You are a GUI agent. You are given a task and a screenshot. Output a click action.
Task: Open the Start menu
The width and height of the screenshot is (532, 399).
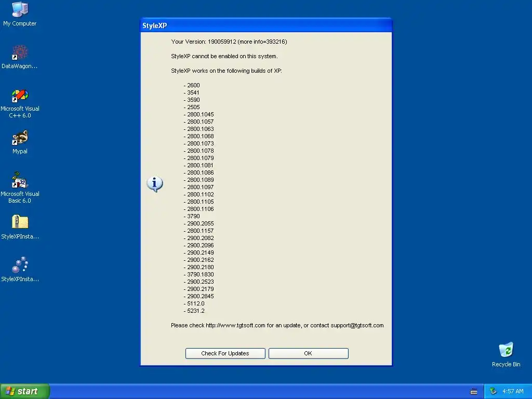[25, 391]
